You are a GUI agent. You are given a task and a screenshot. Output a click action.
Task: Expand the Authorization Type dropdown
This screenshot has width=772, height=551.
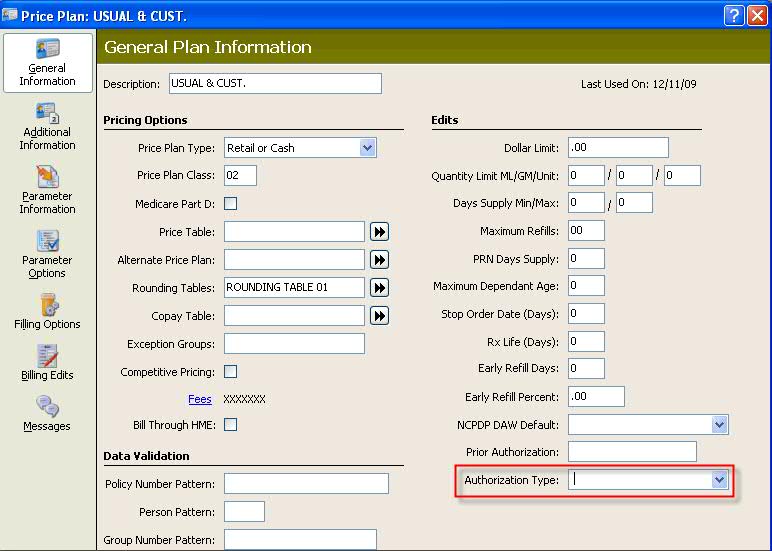[719, 480]
